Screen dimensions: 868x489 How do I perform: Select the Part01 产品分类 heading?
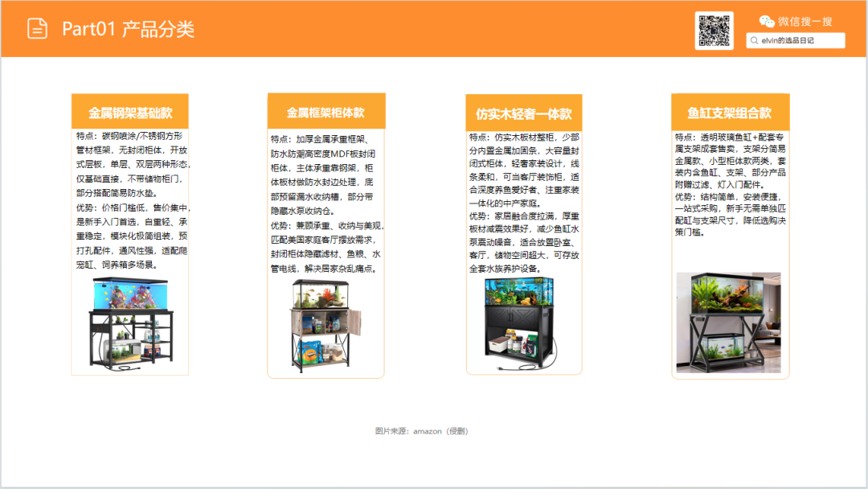click(128, 29)
